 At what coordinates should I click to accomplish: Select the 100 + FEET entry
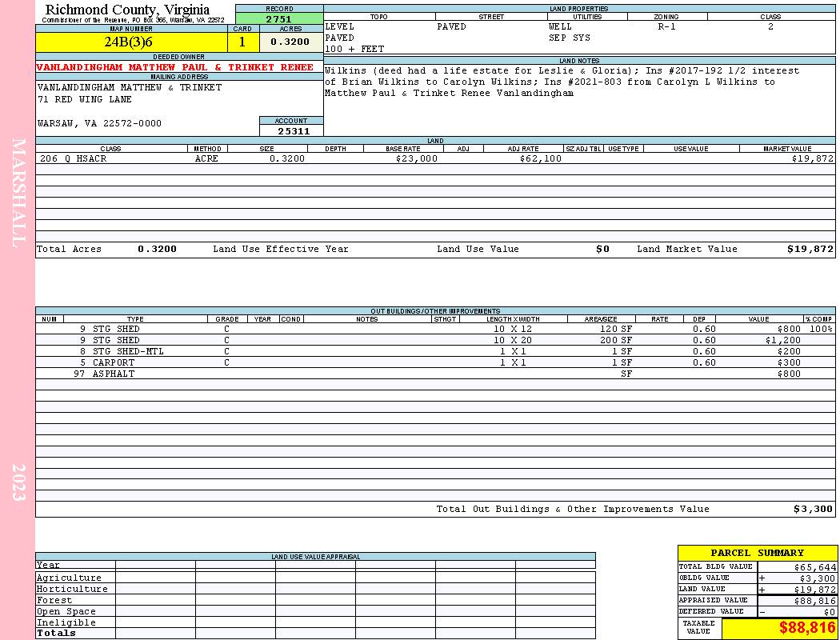[x=354, y=50]
